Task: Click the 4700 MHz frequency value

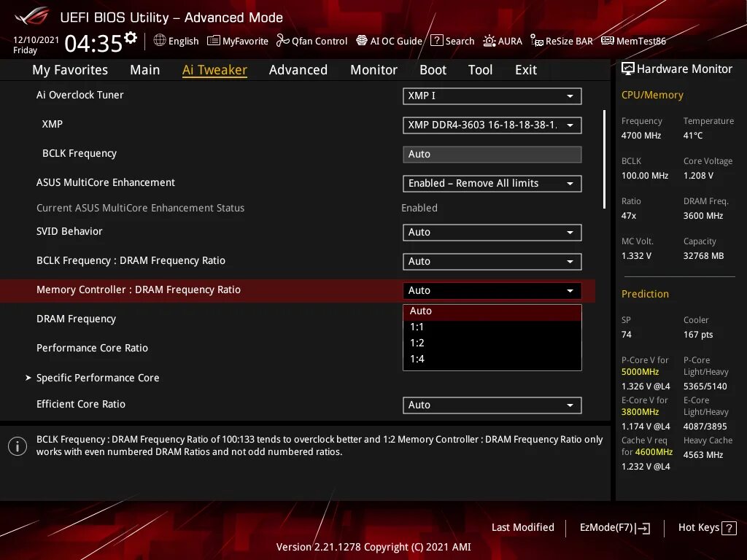Action: coord(641,136)
